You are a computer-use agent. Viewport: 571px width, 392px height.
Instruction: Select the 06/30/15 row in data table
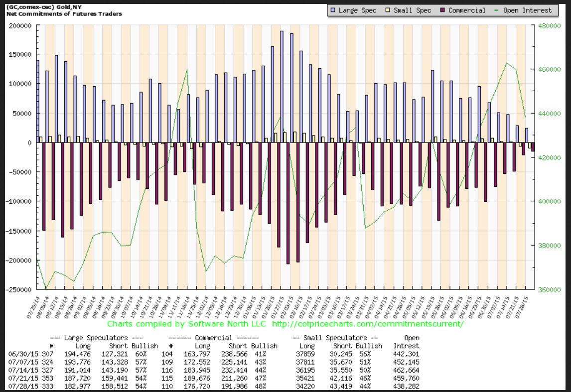point(19,353)
